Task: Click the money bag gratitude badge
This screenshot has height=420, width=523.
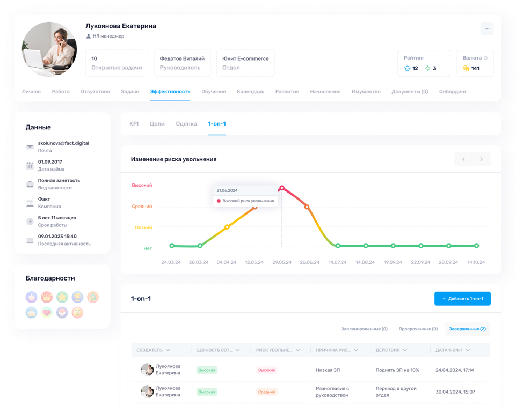Action: point(93,297)
